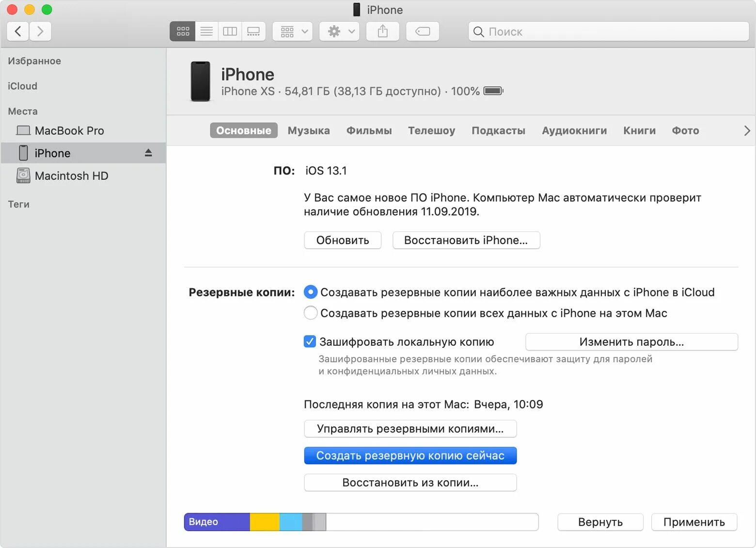The image size is (756, 548).
Task: Click the iPhone title-bar proxy icon
Action: click(x=357, y=10)
